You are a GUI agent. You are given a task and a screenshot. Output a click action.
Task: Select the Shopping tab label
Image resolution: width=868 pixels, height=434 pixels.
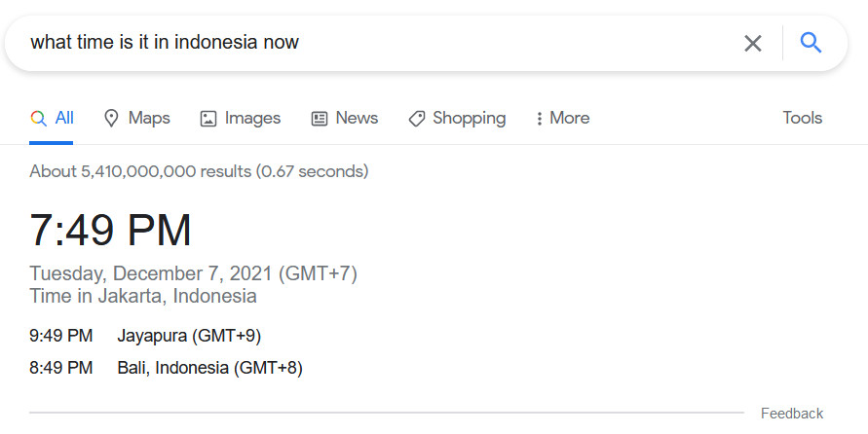(x=469, y=118)
